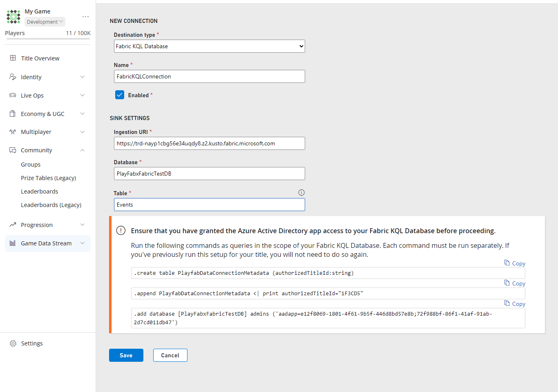The width and height of the screenshot is (558, 392).
Task: Click the .create table command text
Action: click(244, 273)
